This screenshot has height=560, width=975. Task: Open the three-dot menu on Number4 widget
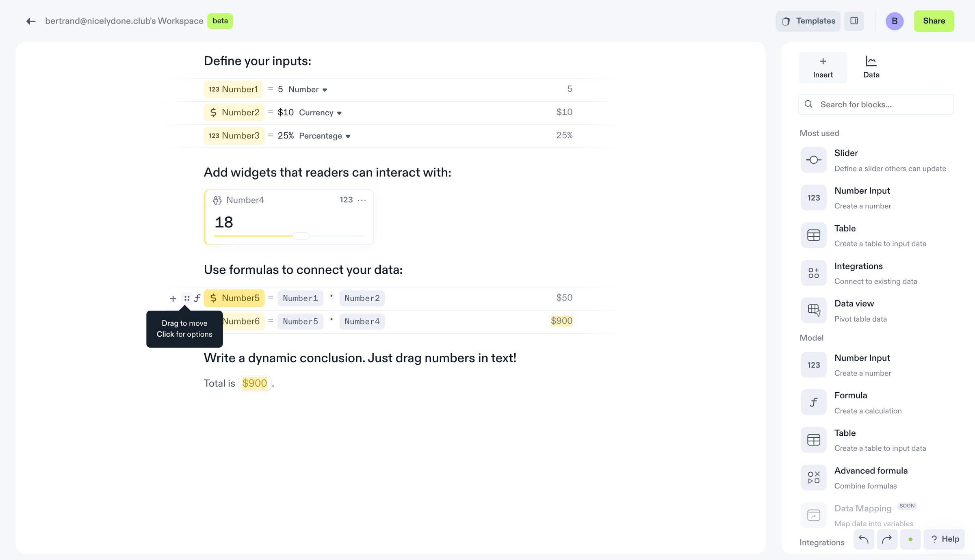click(362, 200)
